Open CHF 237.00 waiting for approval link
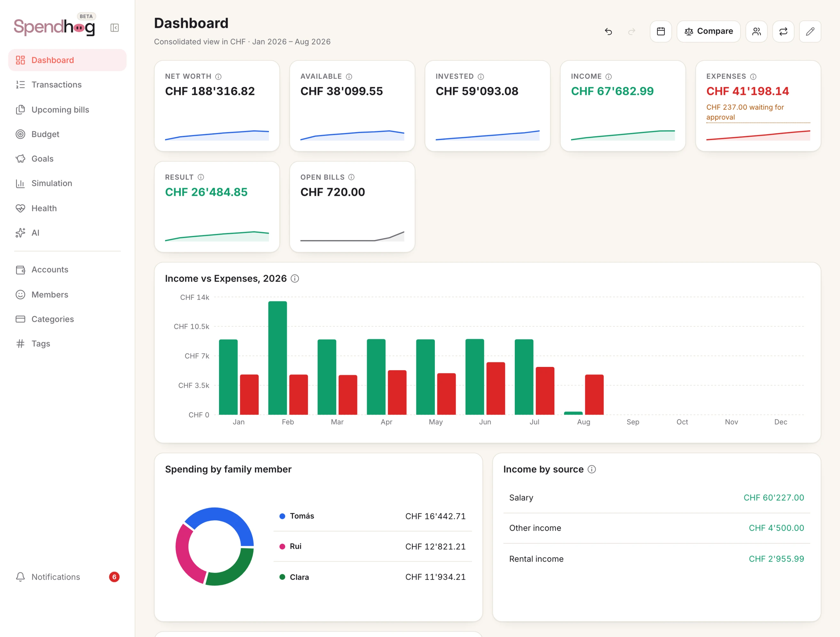This screenshot has width=840, height=637. (745, 112)
